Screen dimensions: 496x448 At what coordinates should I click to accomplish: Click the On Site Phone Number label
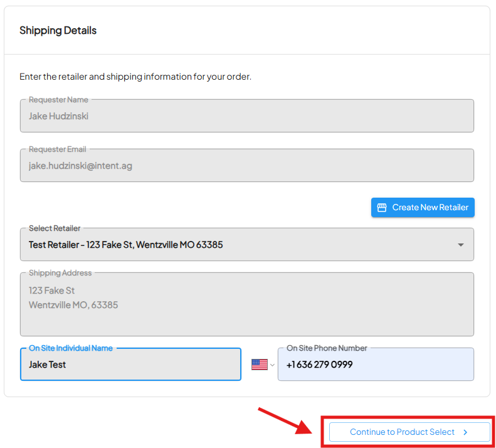pos(327,348)
